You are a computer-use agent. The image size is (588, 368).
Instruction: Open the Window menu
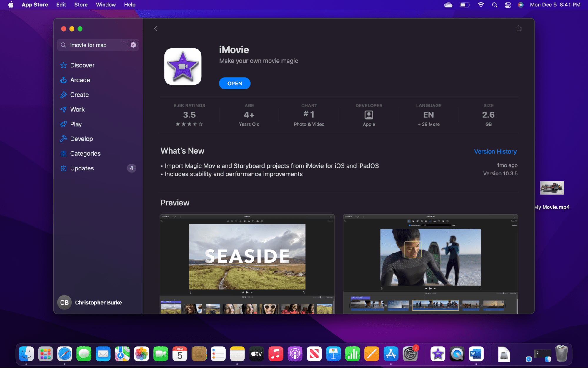(106, 5)
